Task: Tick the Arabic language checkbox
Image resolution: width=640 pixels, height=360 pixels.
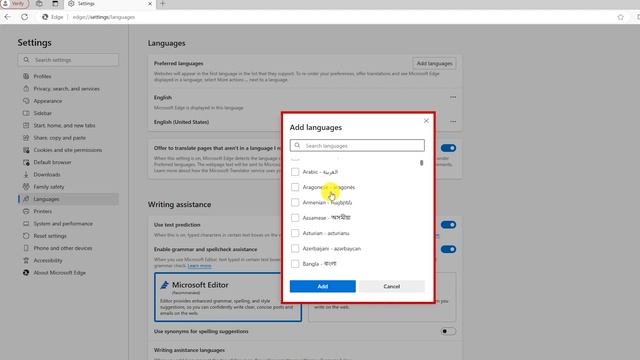Action: [x=295, y=172]
